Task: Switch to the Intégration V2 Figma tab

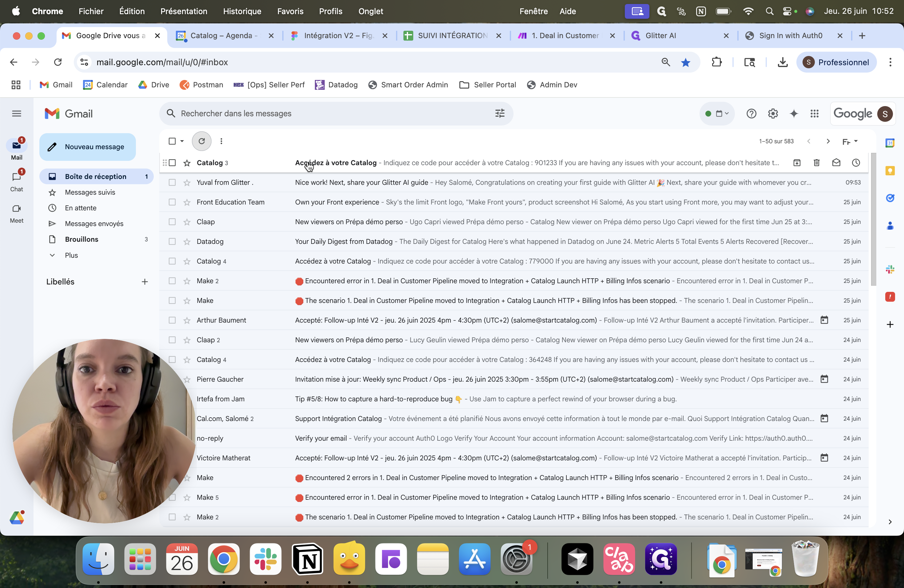Action: 339,36
